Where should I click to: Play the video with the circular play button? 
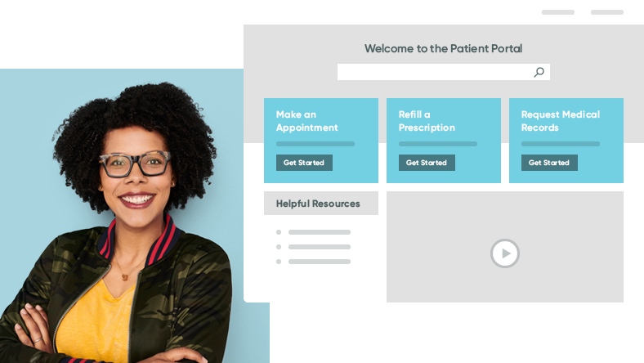click(505, 253)
